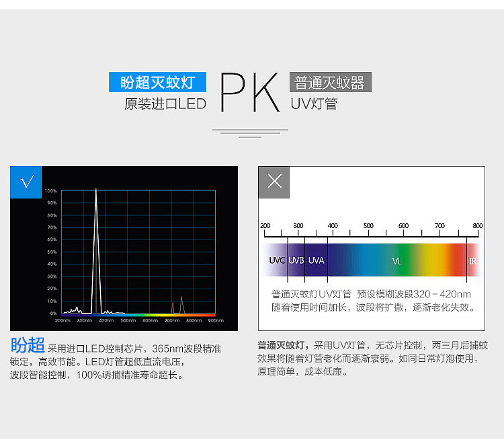
Task: Click the blue 盼超灭蚊灯 banner
Action: pos(157,82)
